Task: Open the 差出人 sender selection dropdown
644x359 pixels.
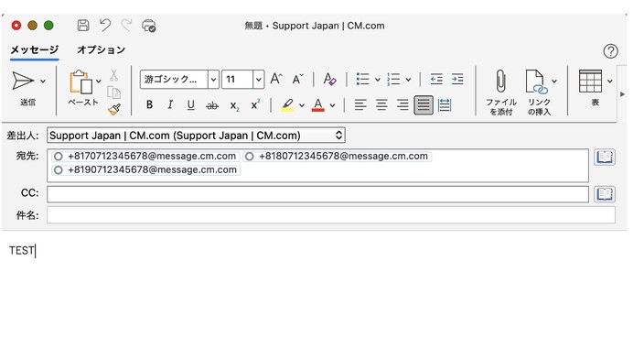Action: (x=196, y=136)
